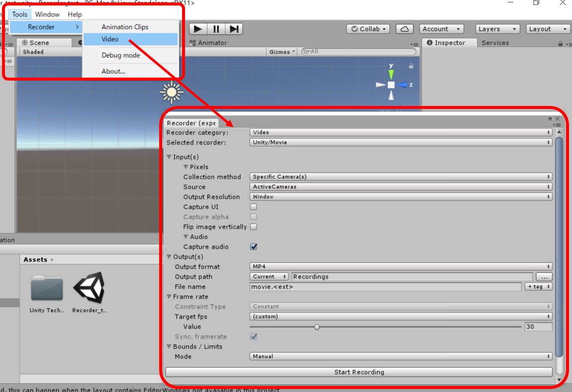The height and width of the screenshot is (392, 572).
Task: Click the Target fps Value slider handle
Action: pos(317,327)
